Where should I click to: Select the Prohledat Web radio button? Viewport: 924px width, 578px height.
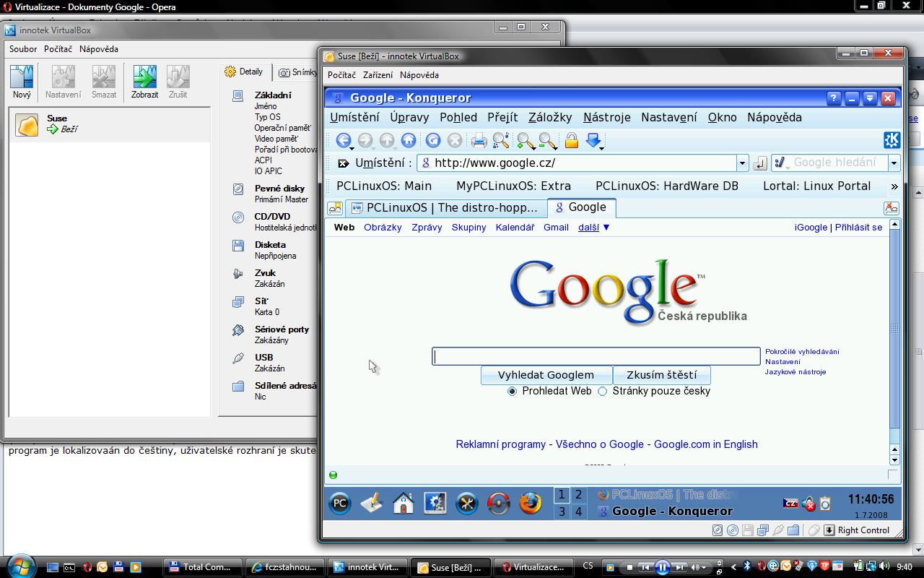[x=513, y=391]
